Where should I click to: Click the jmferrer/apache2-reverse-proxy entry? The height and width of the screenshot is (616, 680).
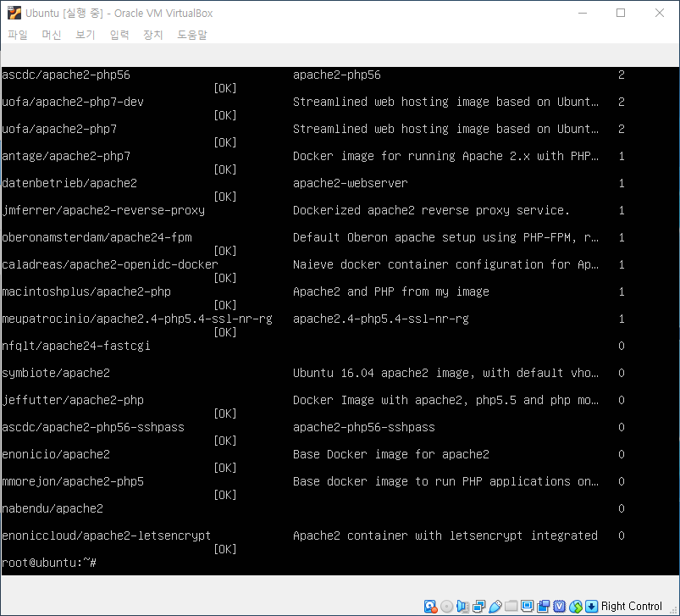point(103,210)
